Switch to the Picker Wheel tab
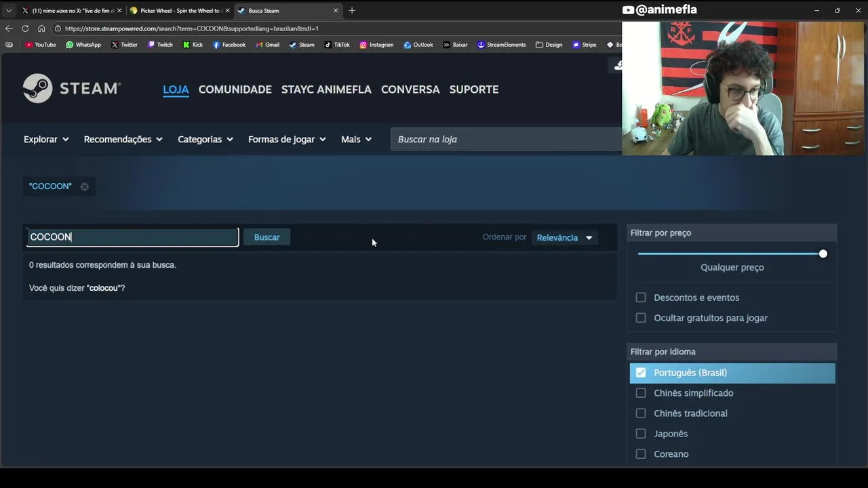Screen dimensions: 868x488 (x=179, y=10)
